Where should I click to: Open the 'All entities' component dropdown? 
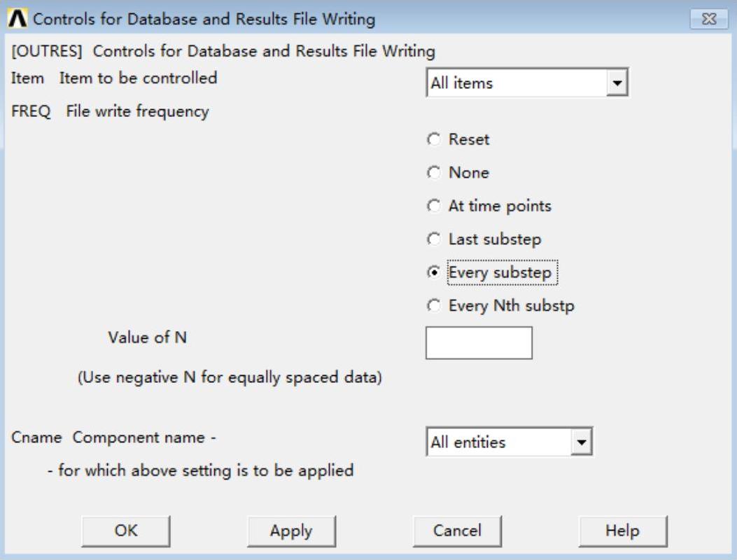(500, 442)
